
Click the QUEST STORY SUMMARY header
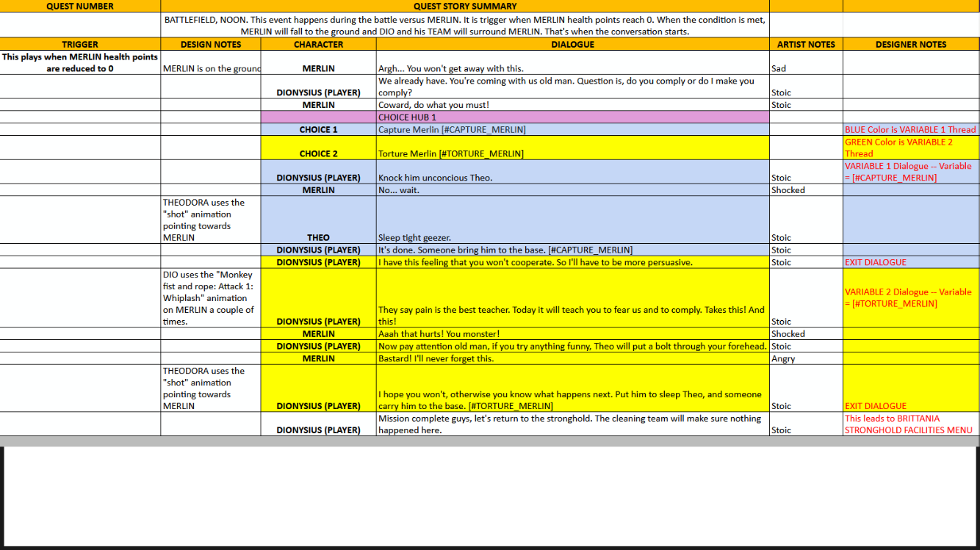[465, 6]
